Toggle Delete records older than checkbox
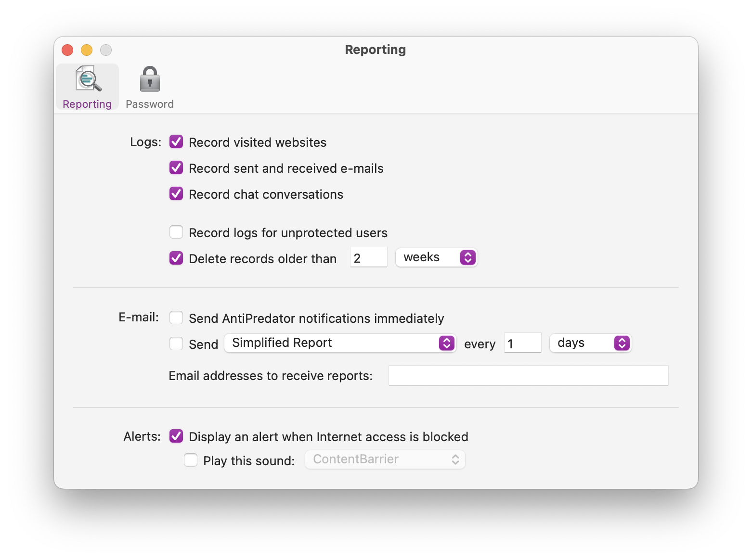The height and width of the screenshot is (560, 752). pos(176,258)
